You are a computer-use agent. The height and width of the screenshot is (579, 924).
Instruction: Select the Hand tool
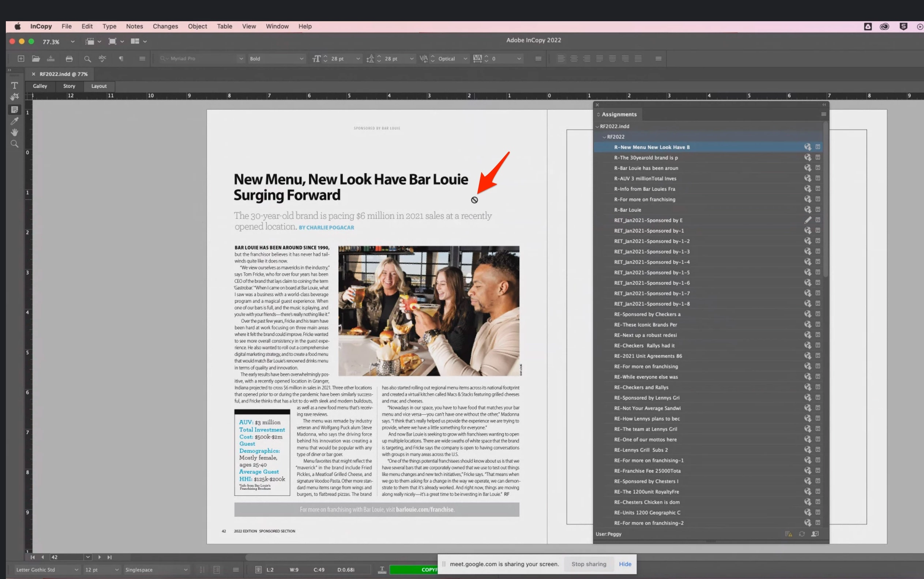tap(15, 132)
